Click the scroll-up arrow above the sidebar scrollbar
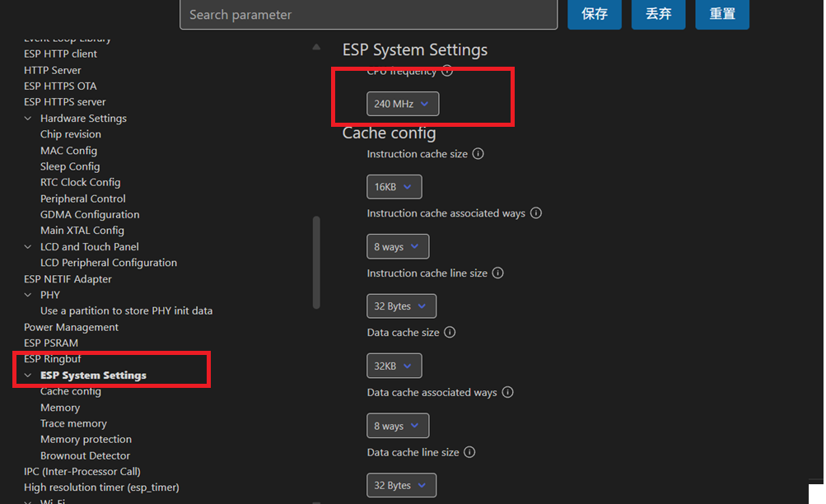The height and width of the screenshot is (504, 826). click(x=316, y=47)
